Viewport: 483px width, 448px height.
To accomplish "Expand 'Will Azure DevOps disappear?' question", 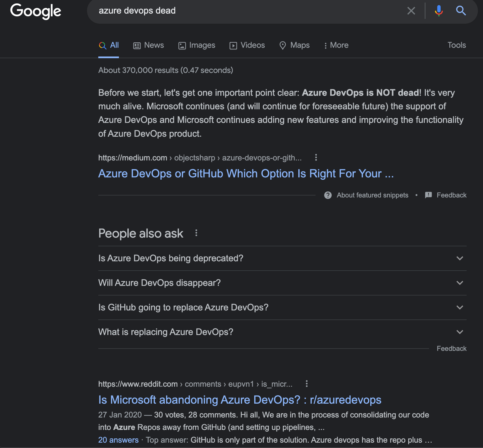I will [282, 283].
